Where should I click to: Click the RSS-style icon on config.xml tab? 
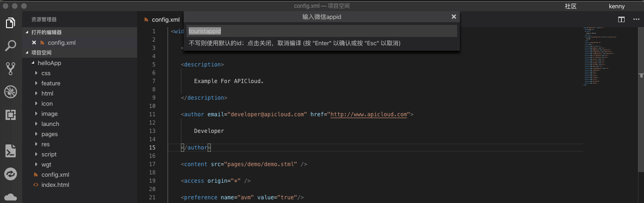[x=146, y=19]
